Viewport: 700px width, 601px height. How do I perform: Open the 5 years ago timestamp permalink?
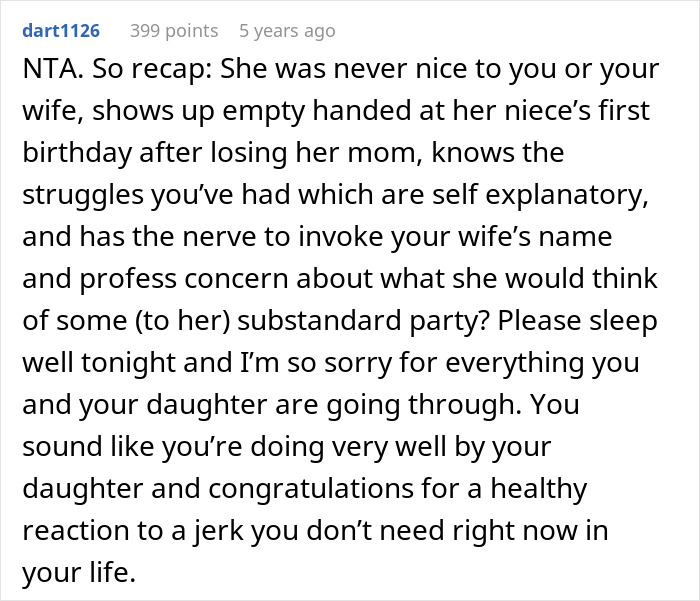(287, 31)
